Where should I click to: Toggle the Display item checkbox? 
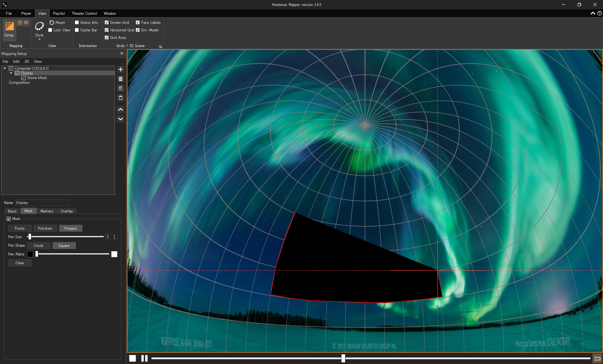coord(17,73)
